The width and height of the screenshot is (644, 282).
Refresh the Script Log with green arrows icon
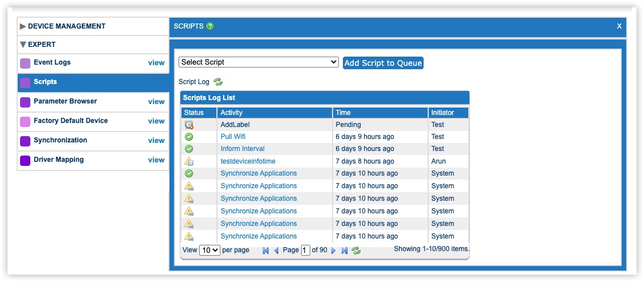[218, 82]
